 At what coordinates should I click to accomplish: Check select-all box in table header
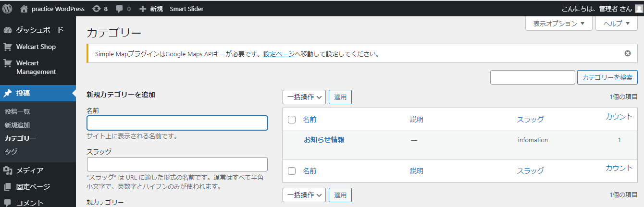click(x=292, y=120)
